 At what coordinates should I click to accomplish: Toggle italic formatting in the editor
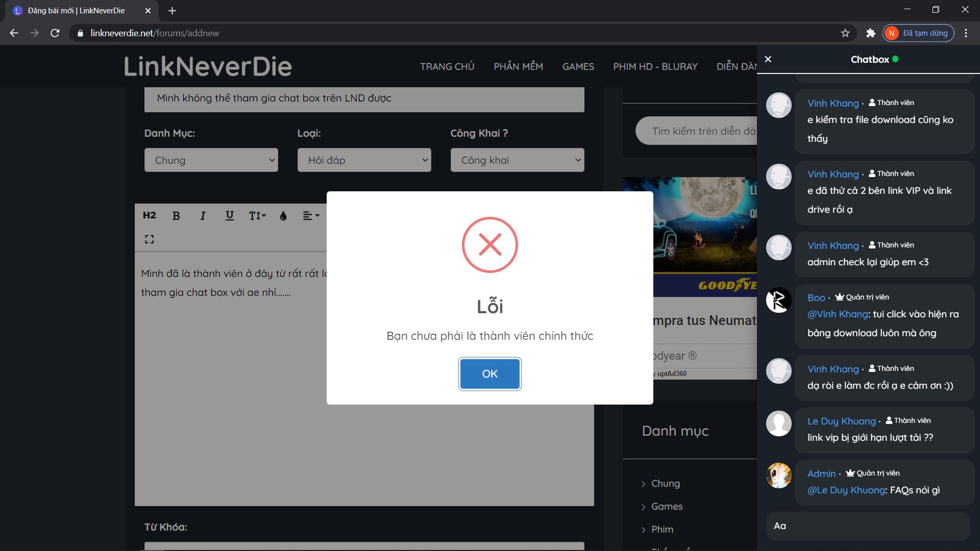click(203, 216)
